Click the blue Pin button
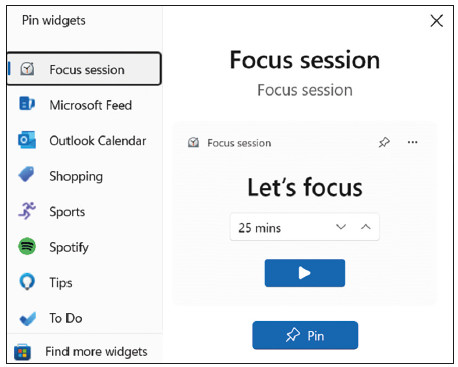The image size is (458, 367). pyautogui.click(x=305, y=335)
